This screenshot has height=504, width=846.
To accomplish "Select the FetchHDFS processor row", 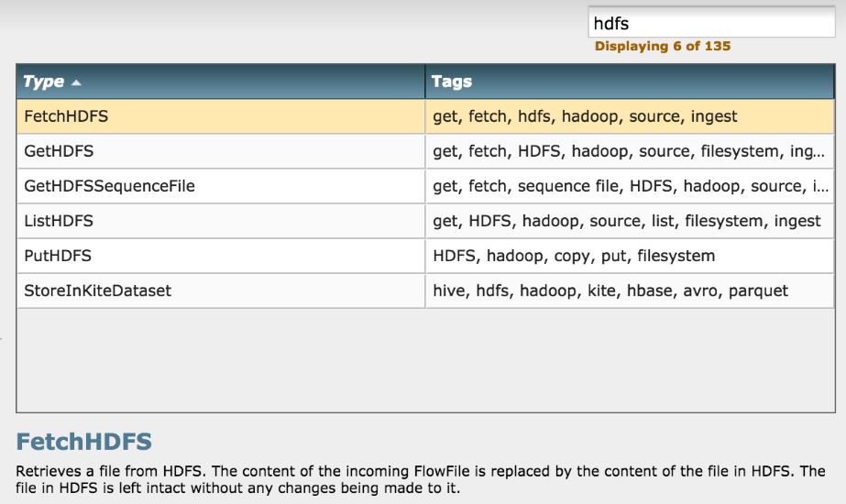I will tap(67, 116).
